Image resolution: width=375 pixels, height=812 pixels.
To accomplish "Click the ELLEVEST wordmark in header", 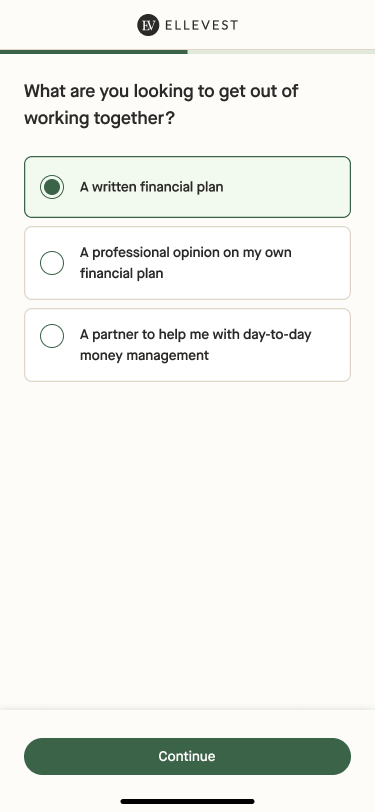I will [x=201, y=25].
